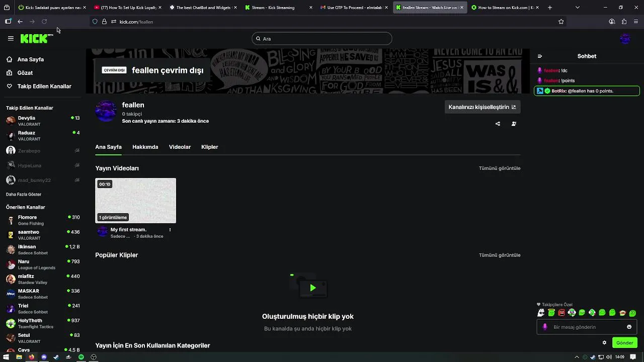This screenshot has height=362, width=644.
Task: Open saamtwo recommended channel
Action: [43, 235]
